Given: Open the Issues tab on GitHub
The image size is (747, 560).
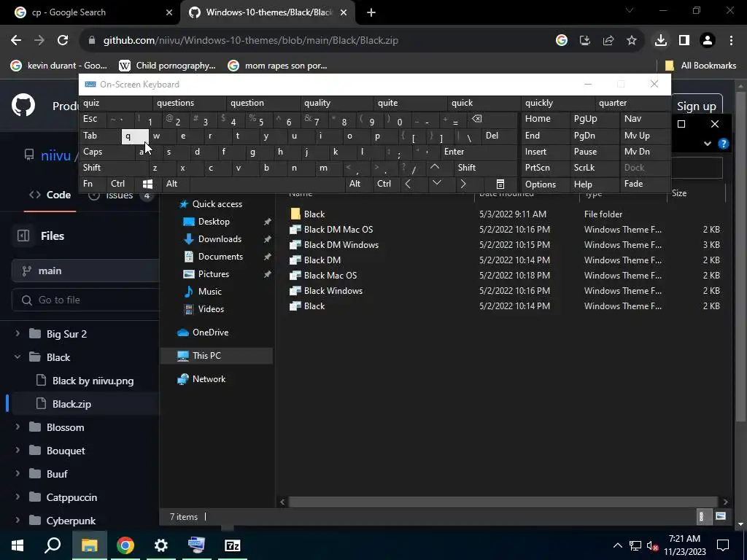Looking at the screenshot, I should [x=120, y=195].
